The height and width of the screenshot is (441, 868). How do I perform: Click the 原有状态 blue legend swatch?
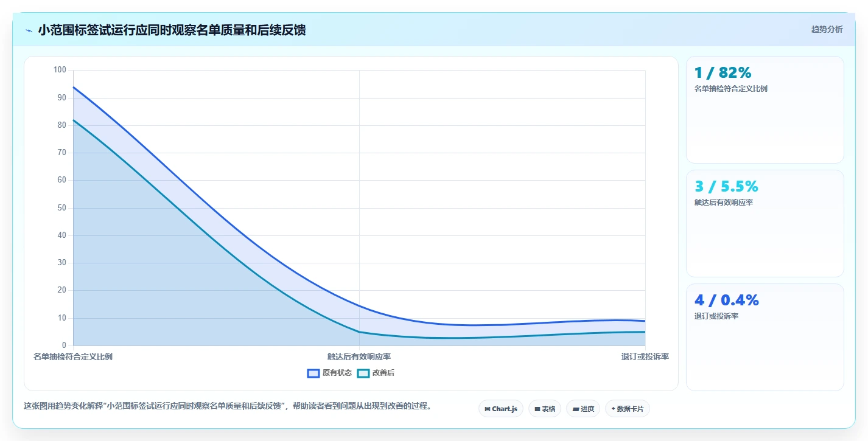click(313, 373)
